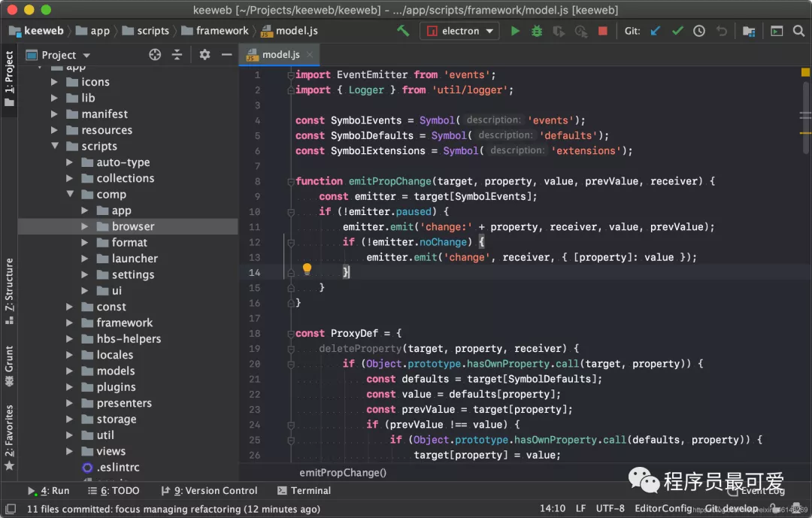The height and width of the screenshot is (518, 812).
Task: Start debugging with the bug icon
Action: click(x=537, y=31)
